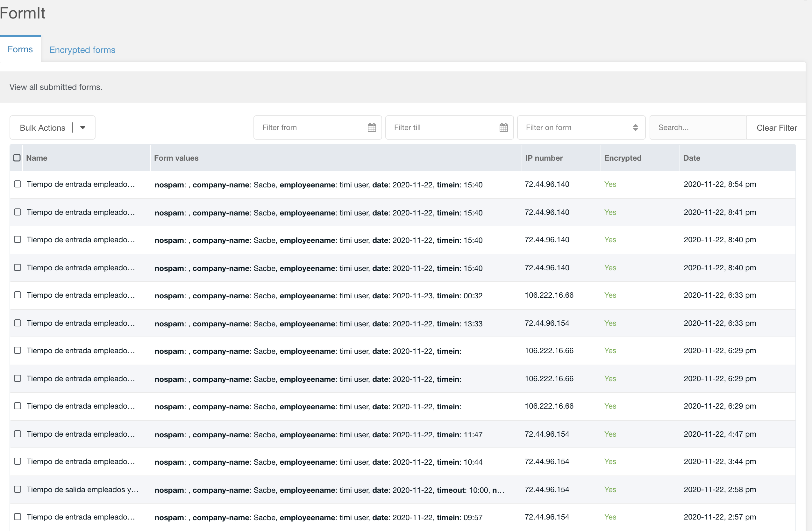812x531 pixels.
Task: Open the Filter from calendar icon
Action: [x=372, y=128]
